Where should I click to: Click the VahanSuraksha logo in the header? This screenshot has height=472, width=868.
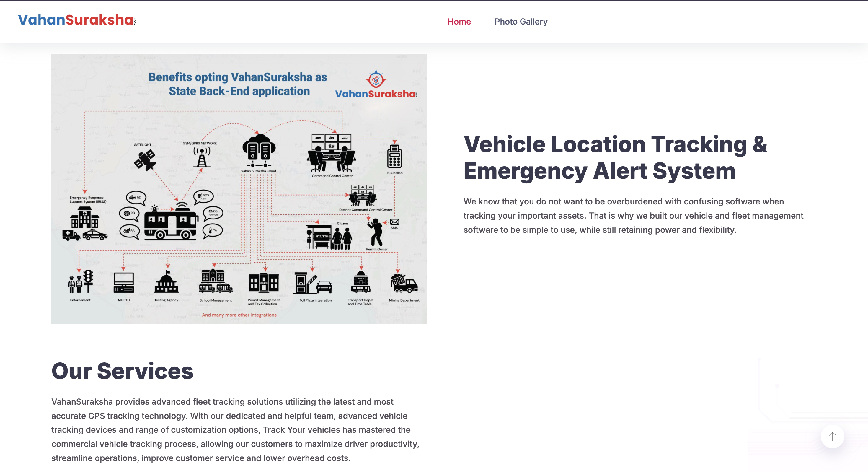click(77, 20)
